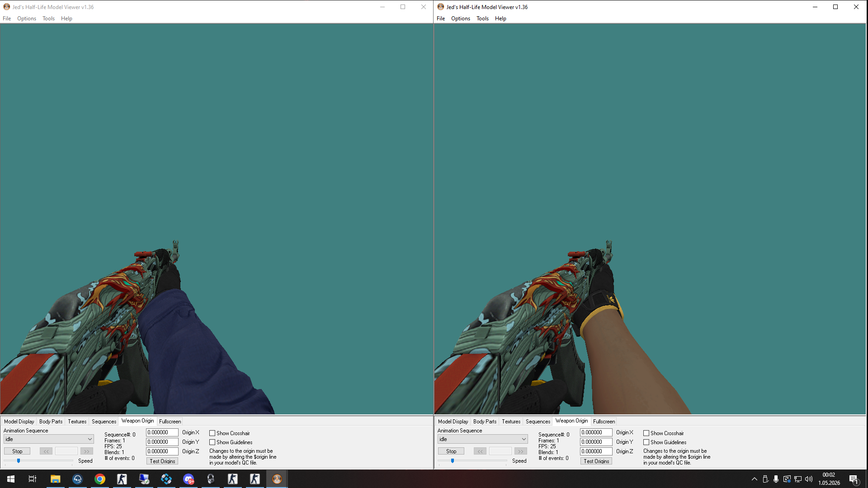
Task: Stop the animation in the right window
Action: (451, 451)
